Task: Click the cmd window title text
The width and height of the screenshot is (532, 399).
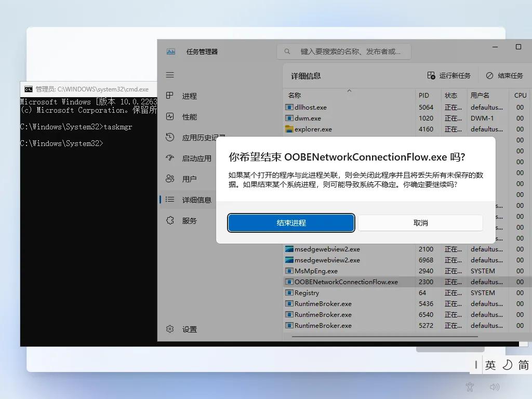Action: pos(92,89)
